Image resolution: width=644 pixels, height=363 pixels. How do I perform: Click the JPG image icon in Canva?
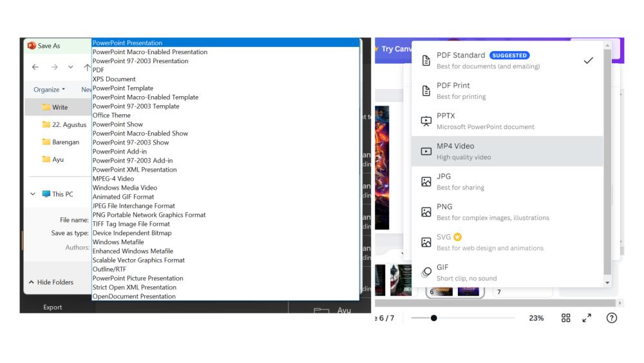point(426,182)
